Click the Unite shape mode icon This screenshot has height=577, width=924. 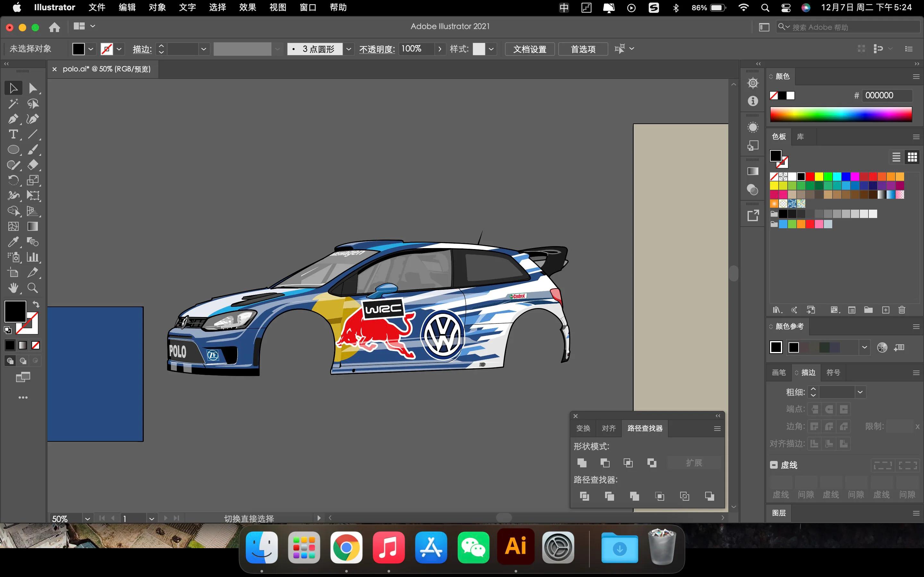582,463
